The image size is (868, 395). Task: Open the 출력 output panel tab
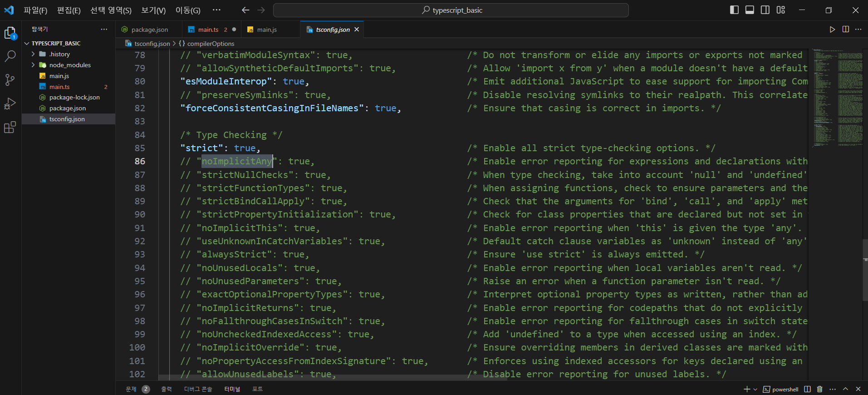[167, 389]
